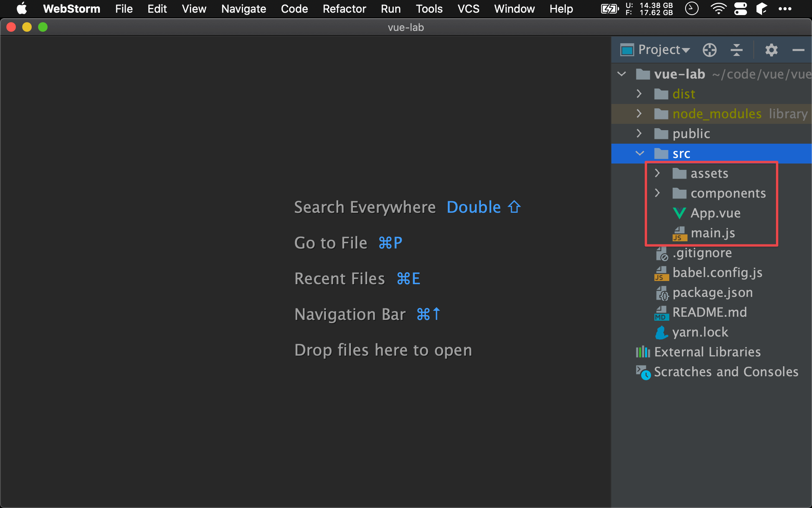Click the Wi-Fi status icon
This screenshot has height=508, width=812.
[718, 9]
